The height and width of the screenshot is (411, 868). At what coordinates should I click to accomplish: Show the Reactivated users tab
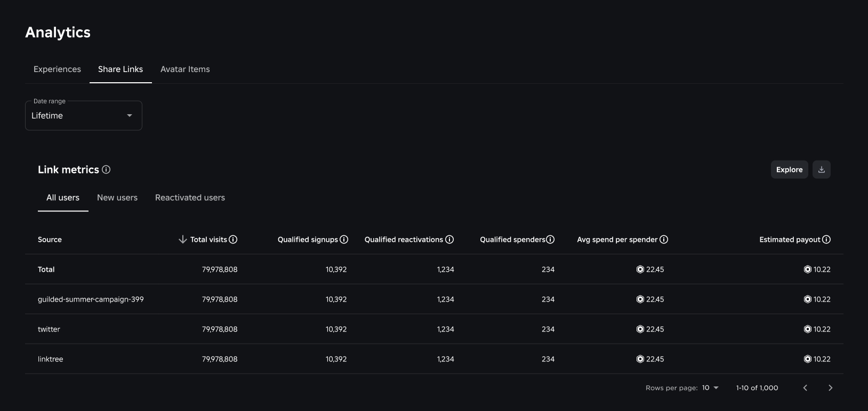tap(190, 197)
